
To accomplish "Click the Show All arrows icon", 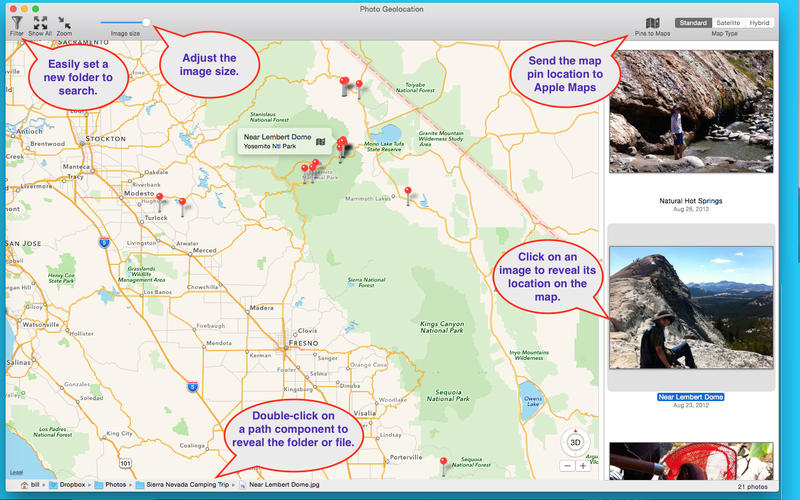I will point(40,22).
